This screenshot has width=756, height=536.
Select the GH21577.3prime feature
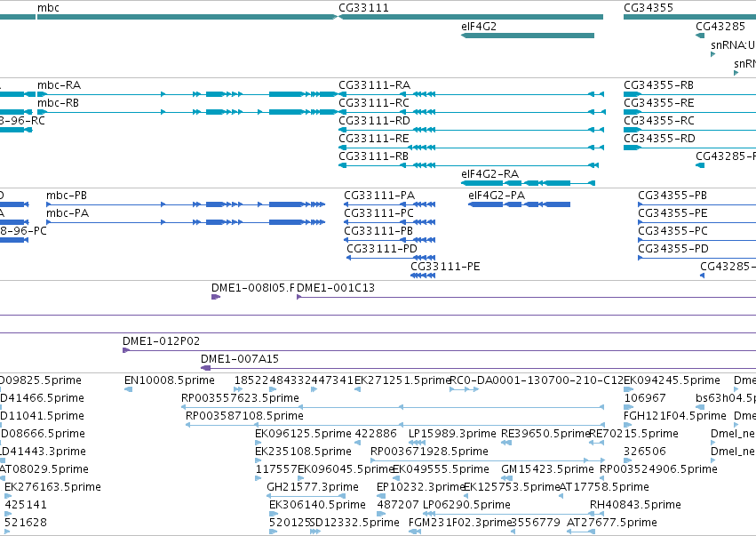click(306, 496)
